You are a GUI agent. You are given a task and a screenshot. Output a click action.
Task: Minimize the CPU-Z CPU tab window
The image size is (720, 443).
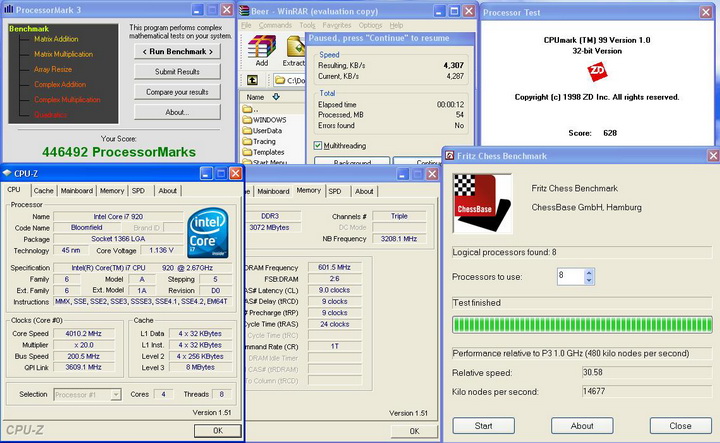(x=206, y=173)
